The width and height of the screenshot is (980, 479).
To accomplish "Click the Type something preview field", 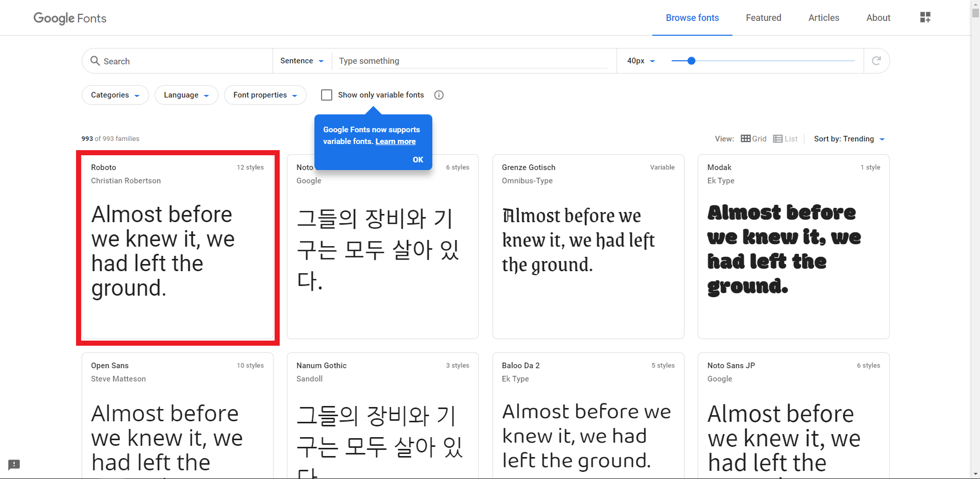I will [473, 61].
